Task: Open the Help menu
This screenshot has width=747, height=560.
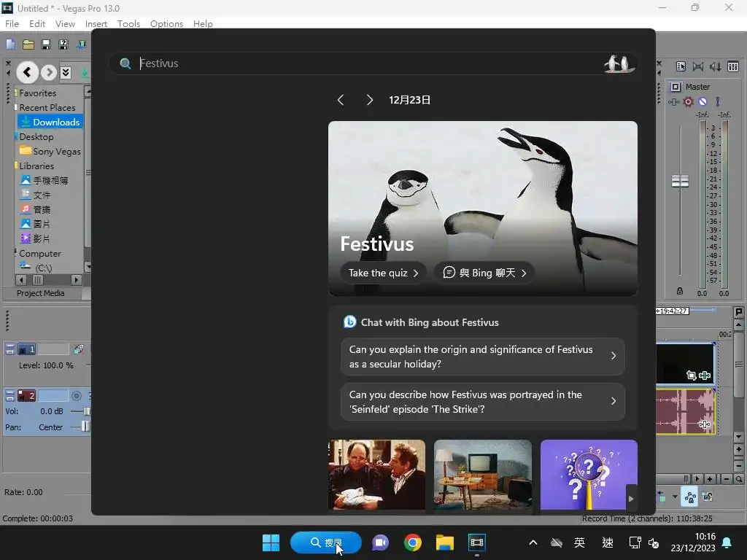Action: coord(203,24)
